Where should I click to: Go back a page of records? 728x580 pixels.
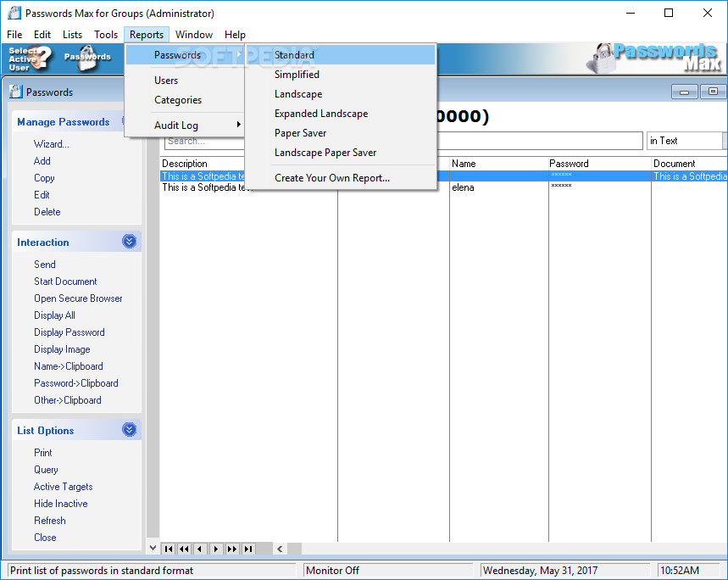pos(184,549)
